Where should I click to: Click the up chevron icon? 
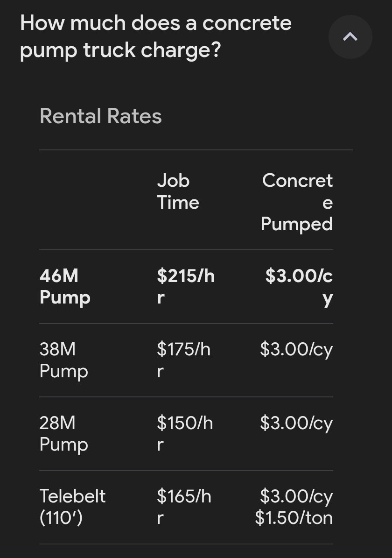[350, 36]
